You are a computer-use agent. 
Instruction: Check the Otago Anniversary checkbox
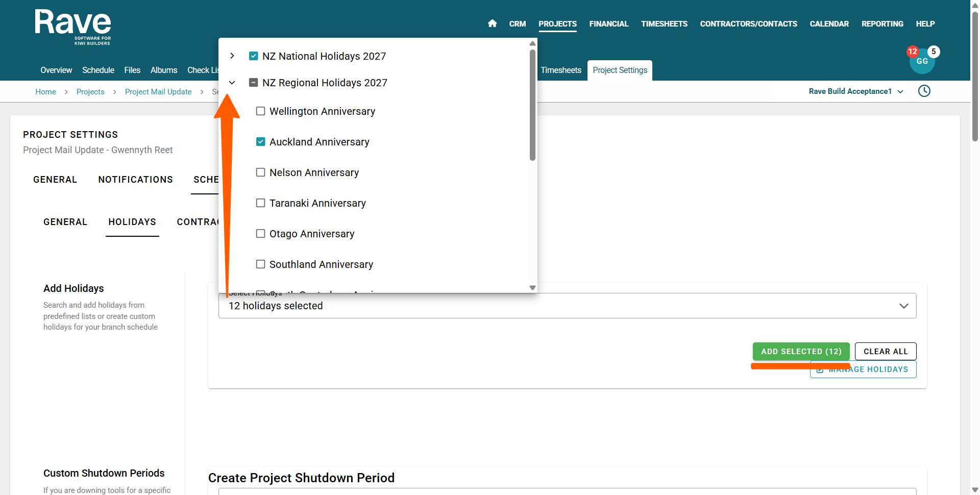260,234
